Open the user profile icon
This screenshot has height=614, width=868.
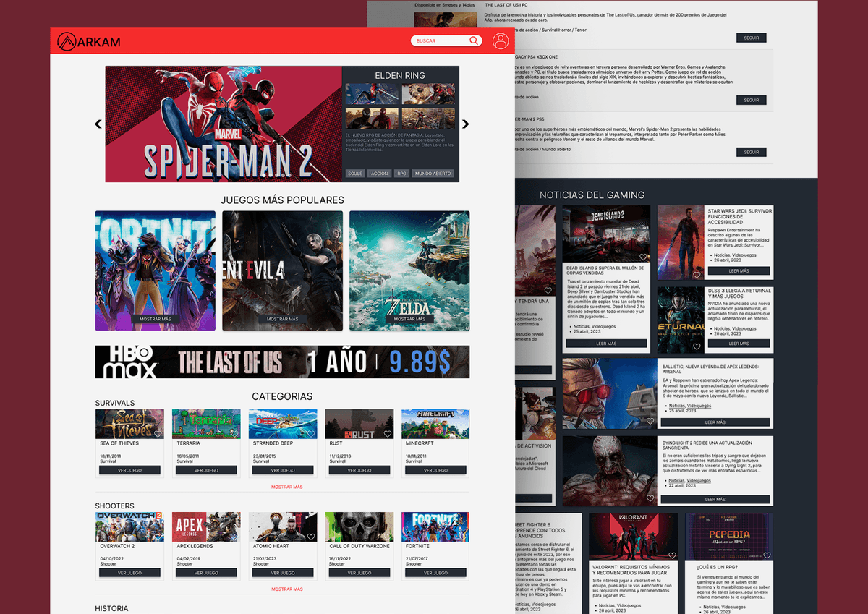point(501,41)
